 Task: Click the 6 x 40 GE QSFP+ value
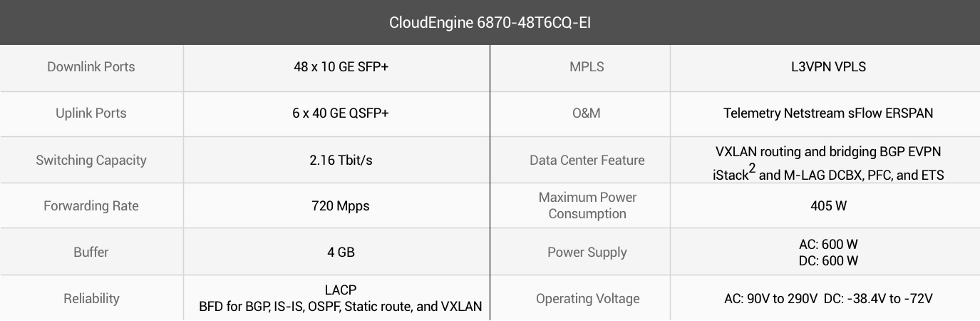336,113
